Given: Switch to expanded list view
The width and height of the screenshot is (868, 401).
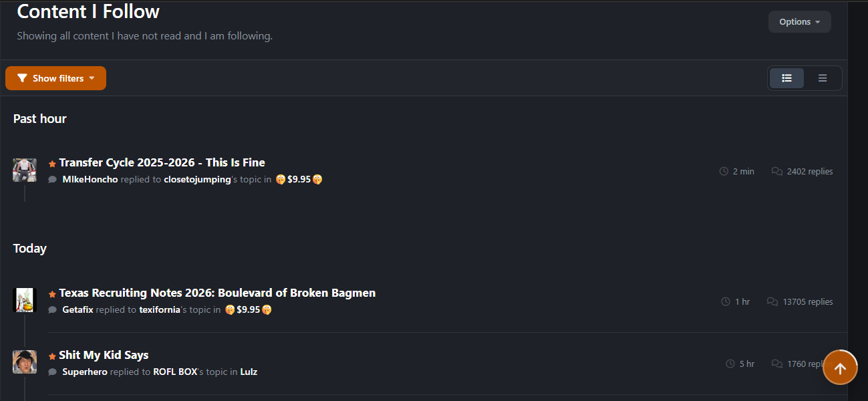Looking at the screenshot, I should point(786,78).
